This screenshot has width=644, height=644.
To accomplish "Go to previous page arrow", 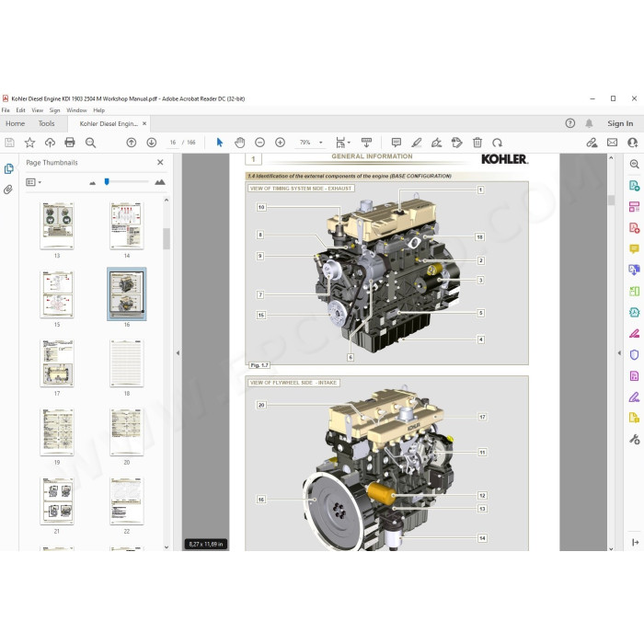I will pyautogui.click(x=132, y=143).
